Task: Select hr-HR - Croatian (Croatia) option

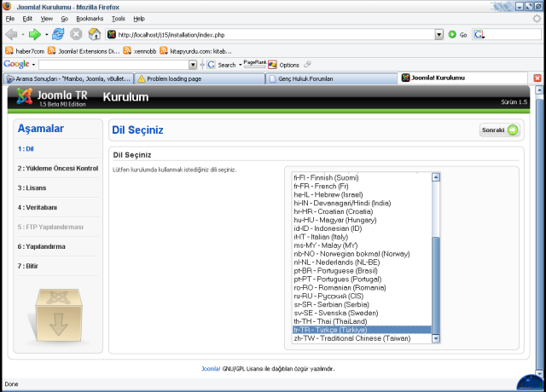Action: pyautogui.click(x=362, y=211)
